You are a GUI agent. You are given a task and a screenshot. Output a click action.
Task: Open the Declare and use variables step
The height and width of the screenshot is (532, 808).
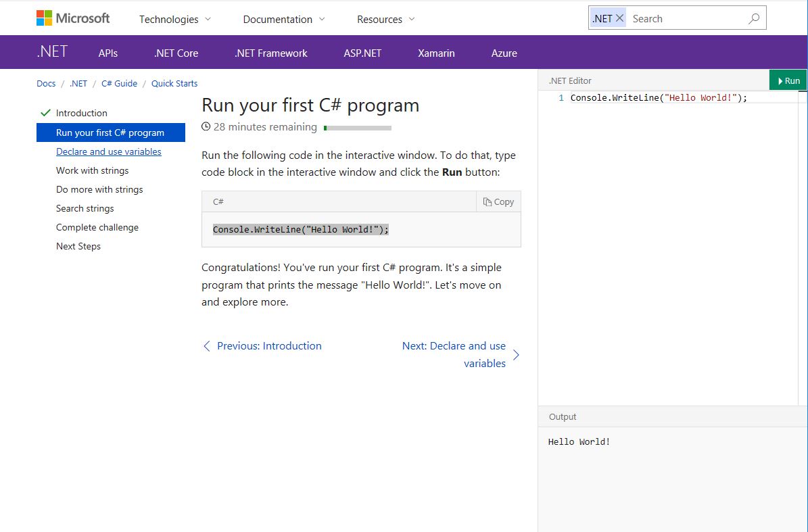pyautogui.click(x=108, y=151)
